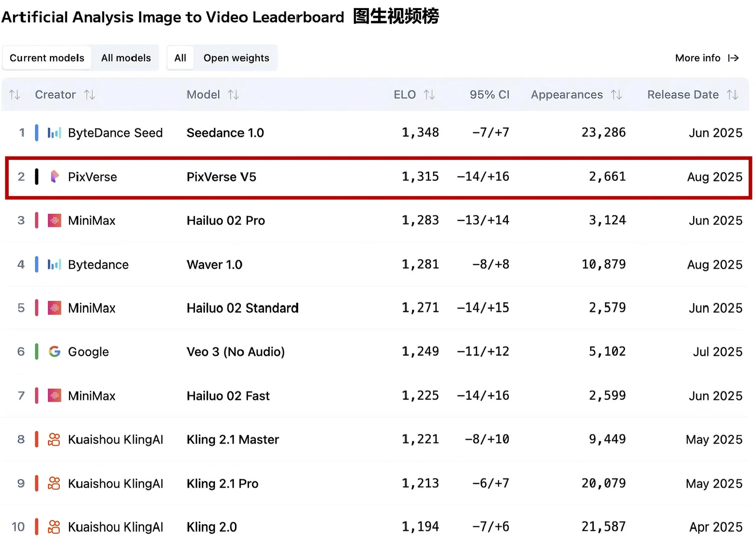Click KlingAI logo in Kling 2.1 Master row
The height and width of the screenshot is (549, 756).
click(x=54, y=439)
